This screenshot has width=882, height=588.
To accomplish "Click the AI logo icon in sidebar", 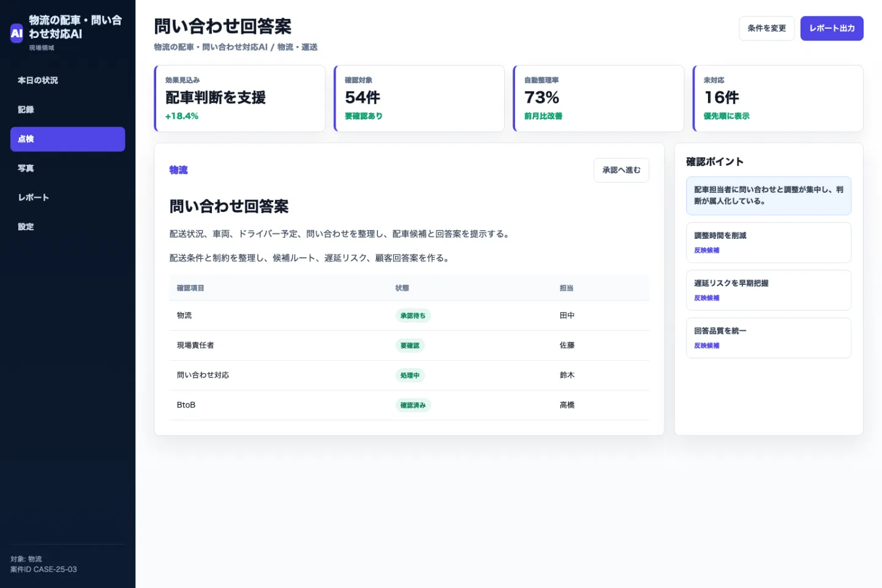I will tap(17, 33).
